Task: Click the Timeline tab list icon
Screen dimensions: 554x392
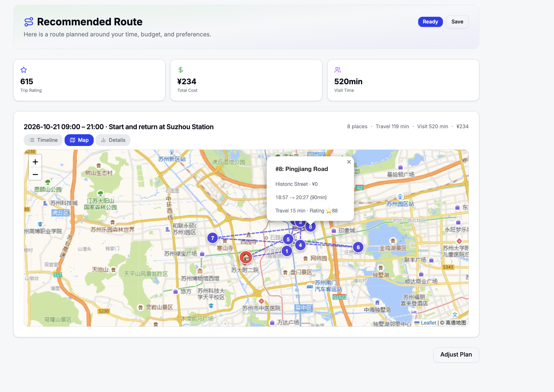Action: click(x=32, y=140)
